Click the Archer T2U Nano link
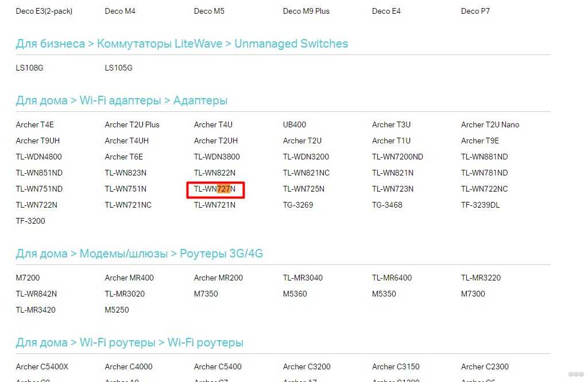Screen dimensions: 588x382 point(490,124)
